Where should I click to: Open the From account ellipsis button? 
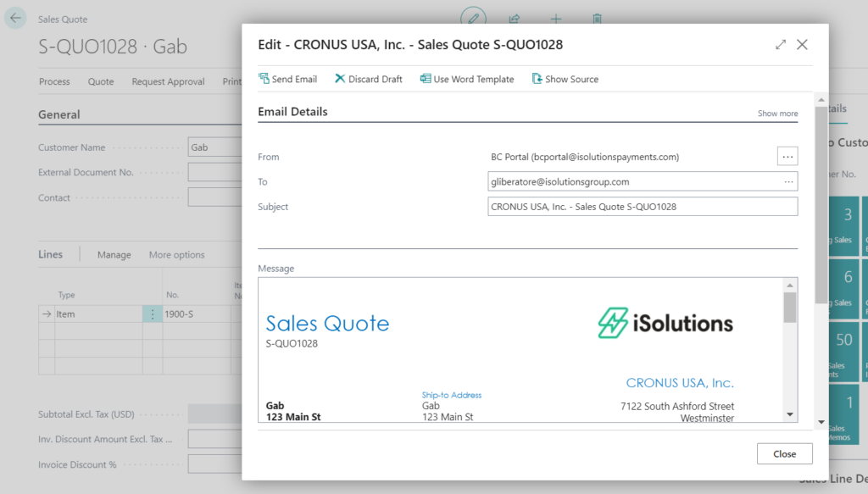click(787, 157)
